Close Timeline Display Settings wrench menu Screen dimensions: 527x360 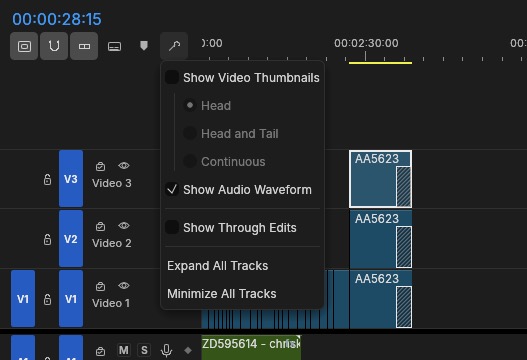(x=174, y=46)
